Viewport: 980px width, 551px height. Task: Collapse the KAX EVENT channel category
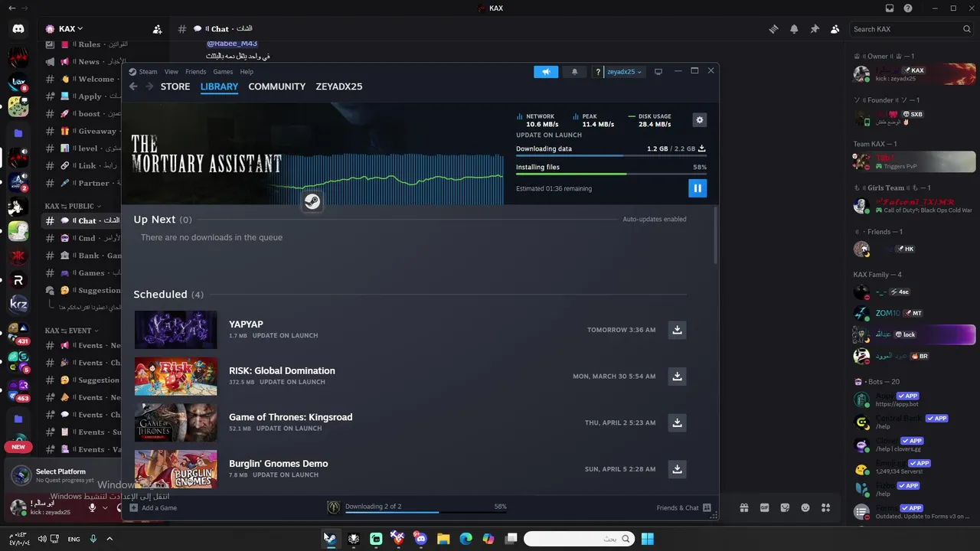71,331
